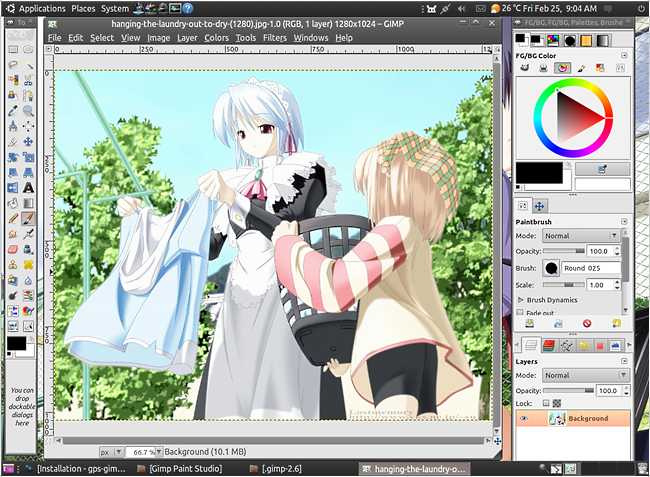Adjust the Paintbrush Opacity slider
Viewport: 650px width, 477px height.
(565, 250)
